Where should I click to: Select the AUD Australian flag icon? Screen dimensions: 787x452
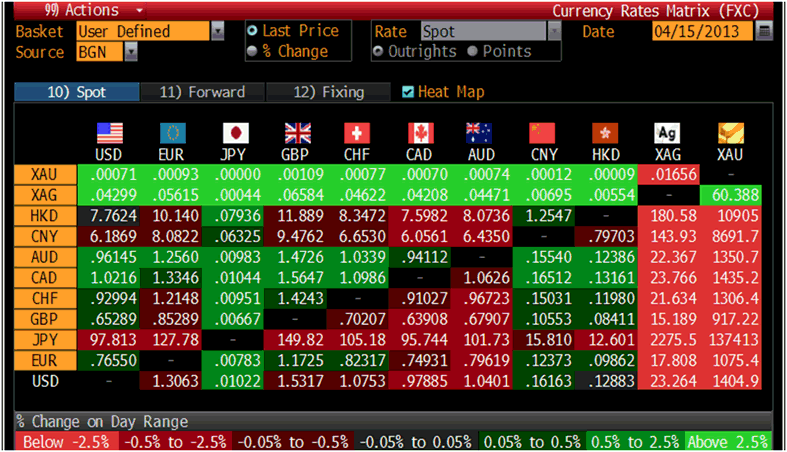click(x=481, y=133)
